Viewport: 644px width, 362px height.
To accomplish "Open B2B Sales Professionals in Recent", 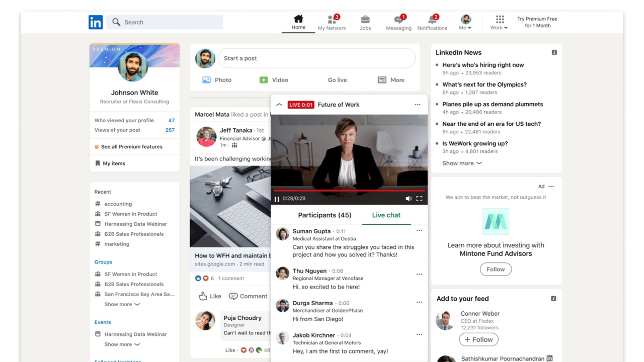I will coord(129,234).
